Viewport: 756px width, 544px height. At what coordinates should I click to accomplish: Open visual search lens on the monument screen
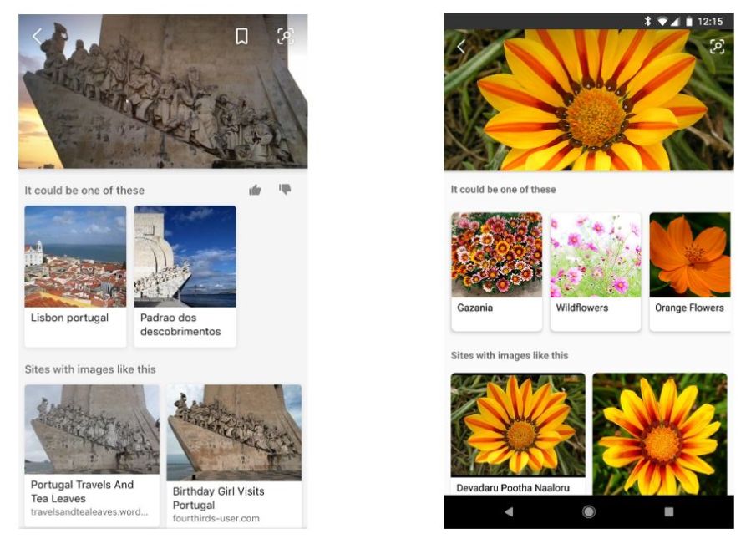[x=286, y=37]
